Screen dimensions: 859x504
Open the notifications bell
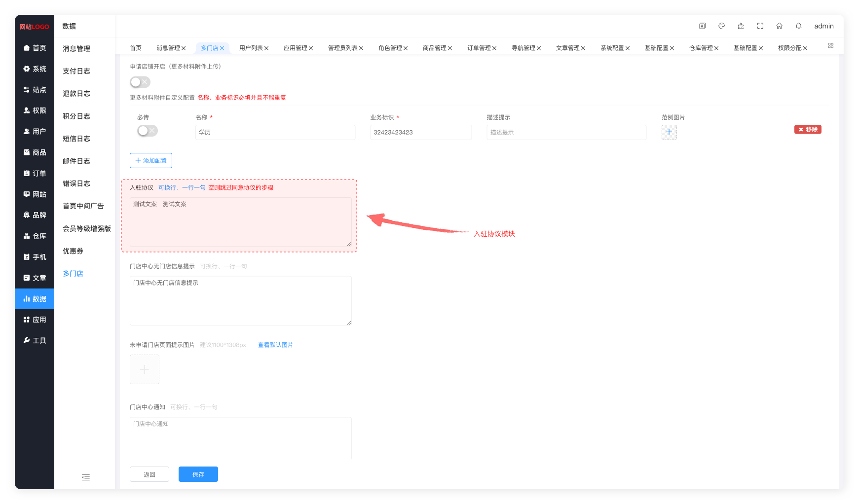coord(798,26)
